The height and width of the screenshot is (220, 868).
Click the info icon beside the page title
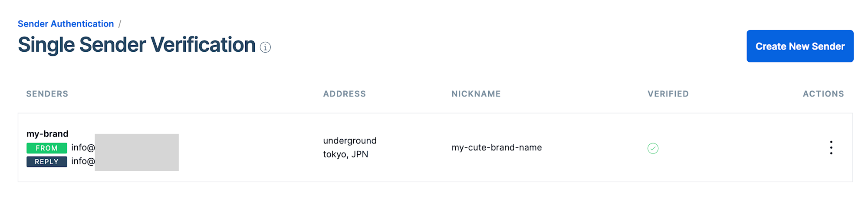pyautogui.click(x=265, y=47)
